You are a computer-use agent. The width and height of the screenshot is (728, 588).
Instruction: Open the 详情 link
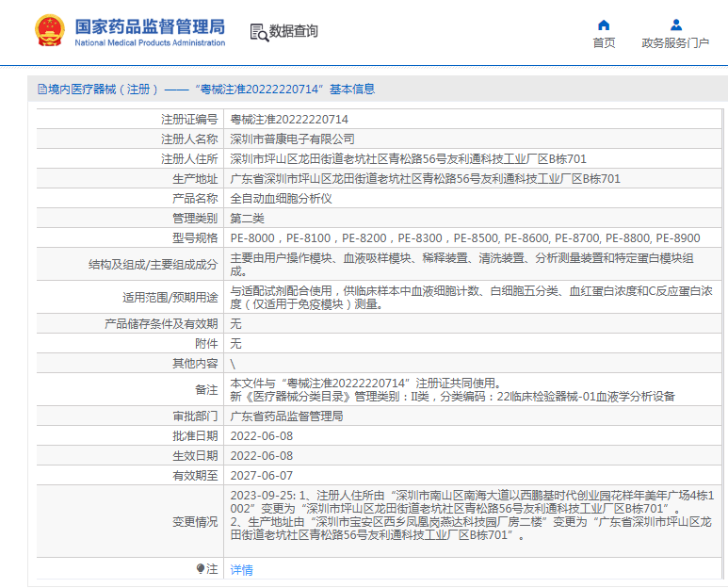pos(241,569)
